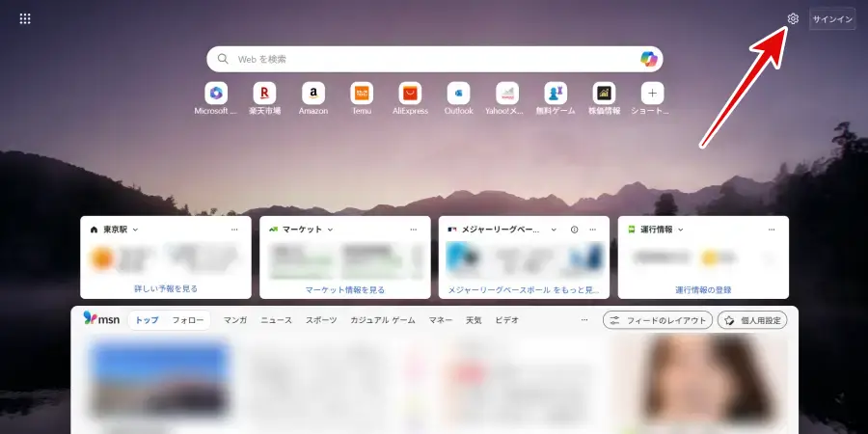
Task: Open more options on 運行情報 card
Action: [772, 230]
